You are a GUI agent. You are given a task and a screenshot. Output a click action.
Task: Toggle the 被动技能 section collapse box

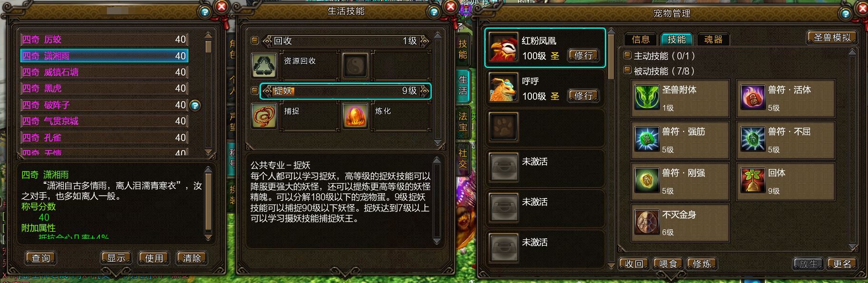click(627, 71)
